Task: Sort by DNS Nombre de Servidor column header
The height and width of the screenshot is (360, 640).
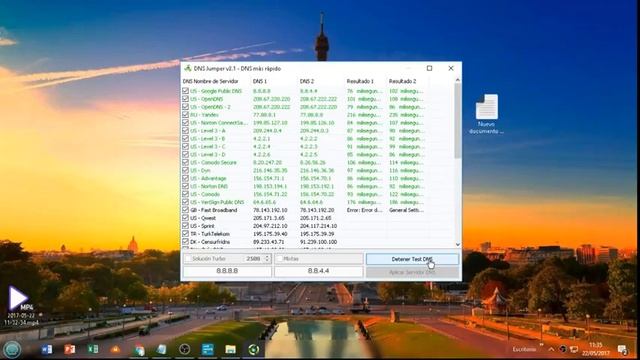Action: coord(210,81)
